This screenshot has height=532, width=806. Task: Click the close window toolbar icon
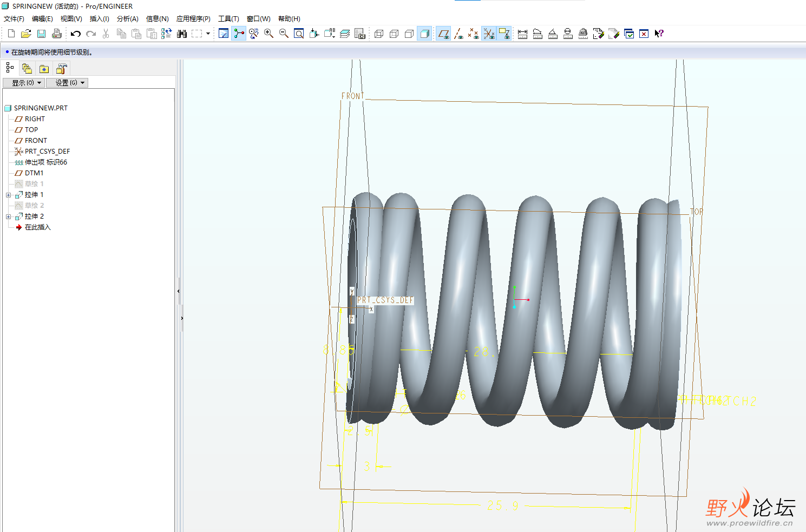click(644, 34)
